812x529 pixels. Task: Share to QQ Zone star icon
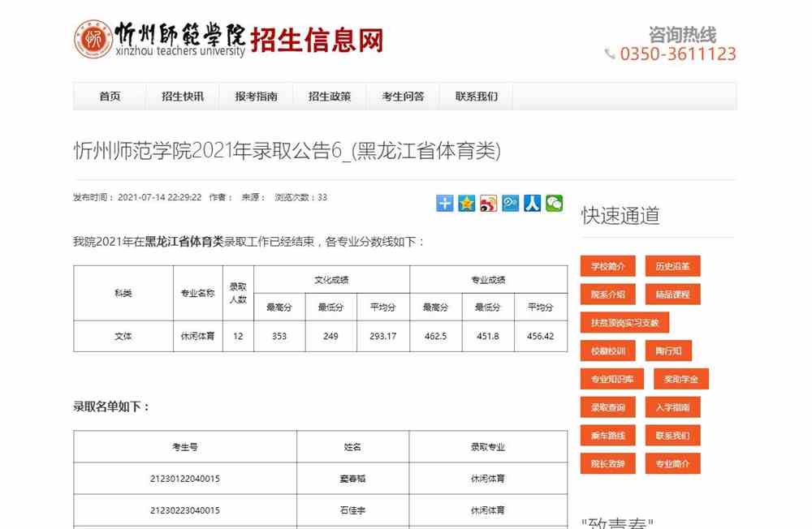pyautogui.click(x=467, y=204)
